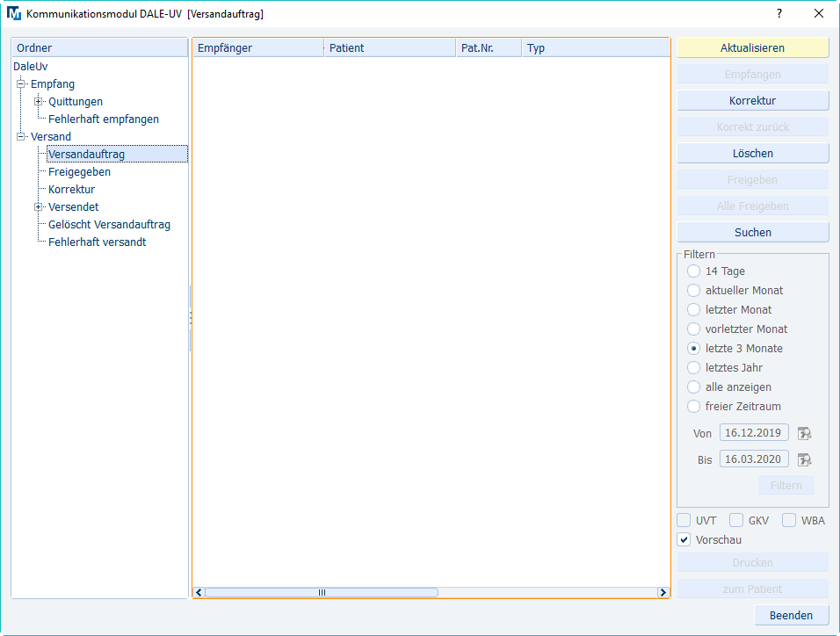
Task: Enable the GKV checkbox
Action: click(x=737, y=520)
